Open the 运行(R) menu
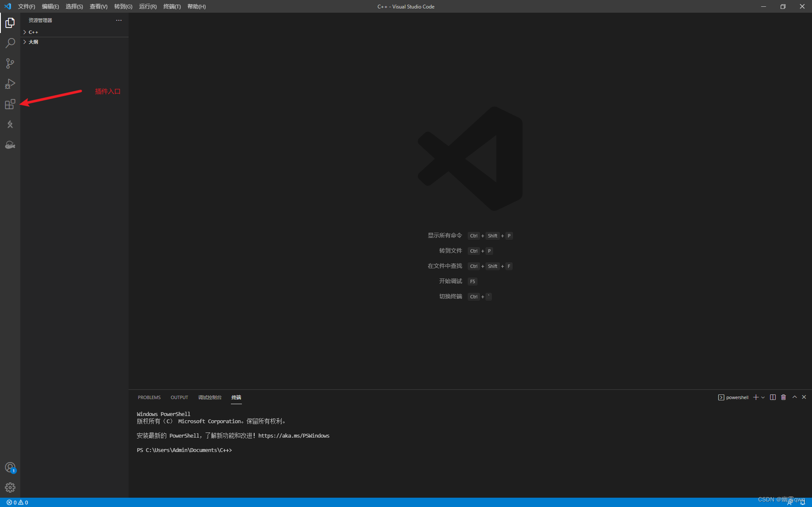The image size is (812, 507). click(148, 6)
